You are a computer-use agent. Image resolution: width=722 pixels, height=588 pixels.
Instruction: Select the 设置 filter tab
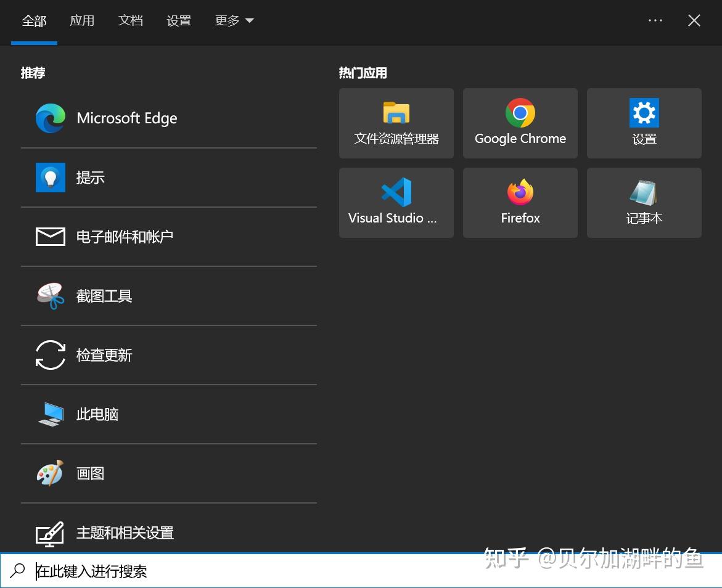(x=179, y=21)
